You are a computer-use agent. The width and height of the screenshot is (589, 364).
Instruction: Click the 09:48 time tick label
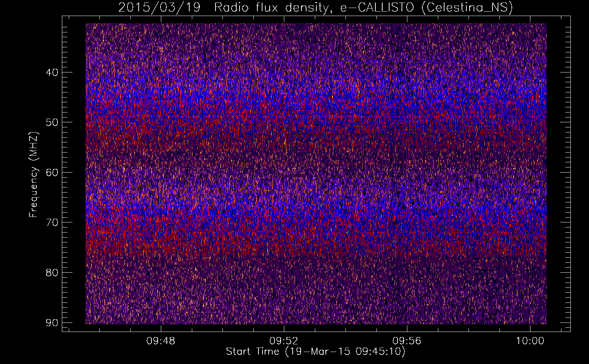pyautogui.click(x=161, y=341)
